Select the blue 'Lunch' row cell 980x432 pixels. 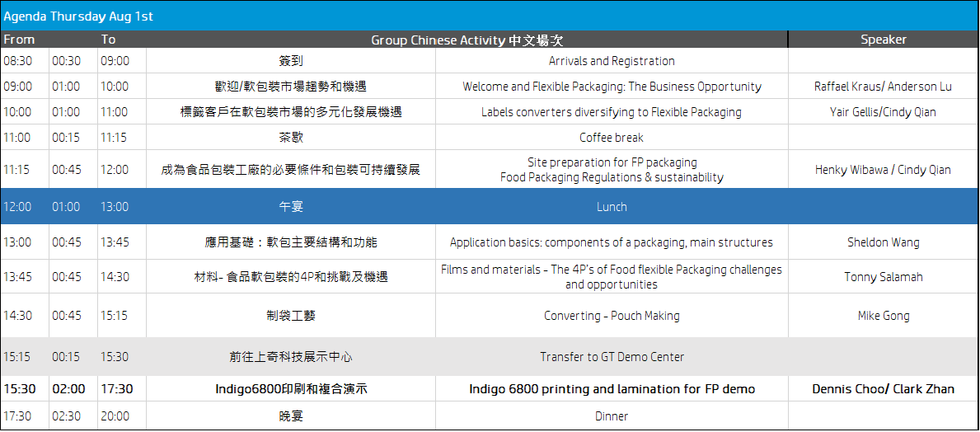(612, 207)
